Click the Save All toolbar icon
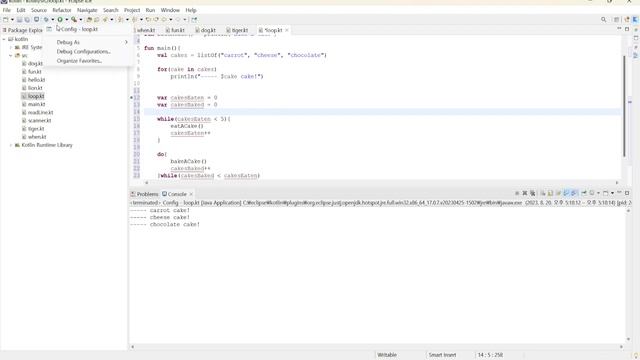 pos(27,20)
